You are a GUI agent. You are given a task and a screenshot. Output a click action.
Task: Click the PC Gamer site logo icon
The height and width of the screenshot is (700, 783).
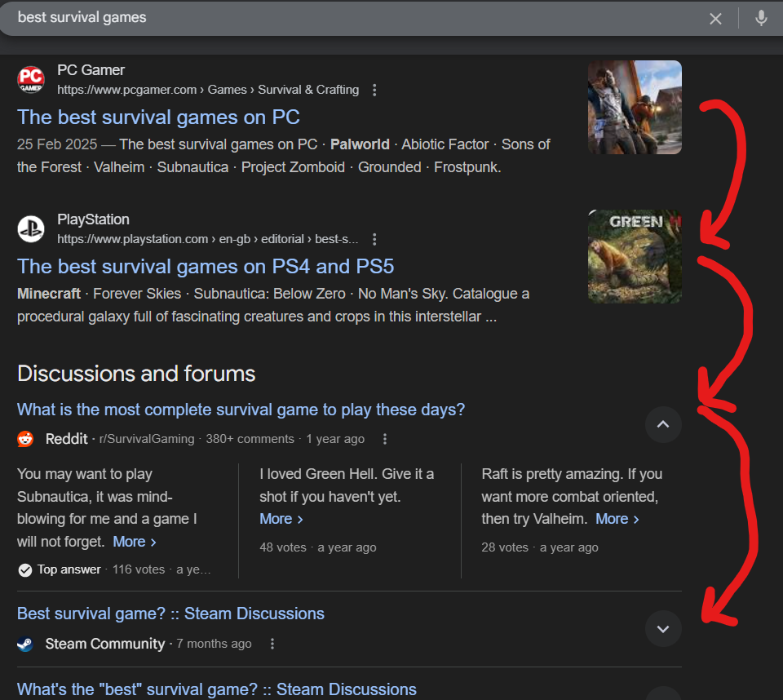pos(31,79)
